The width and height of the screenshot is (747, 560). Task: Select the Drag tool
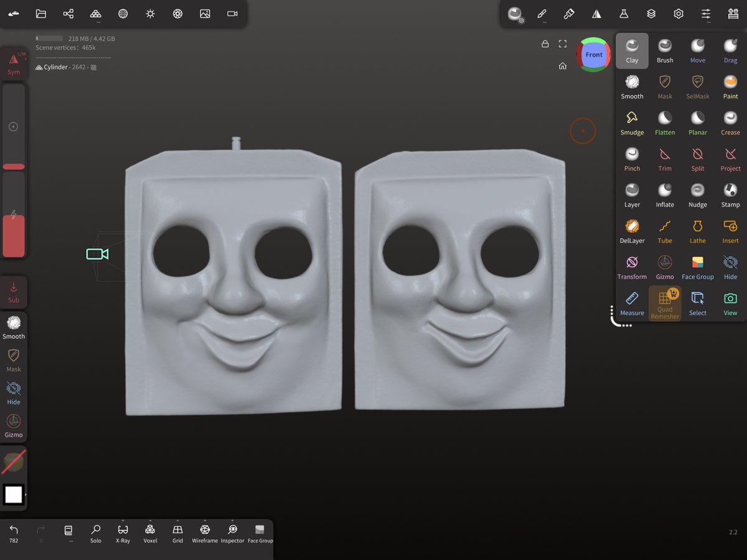tap(731, 50)
